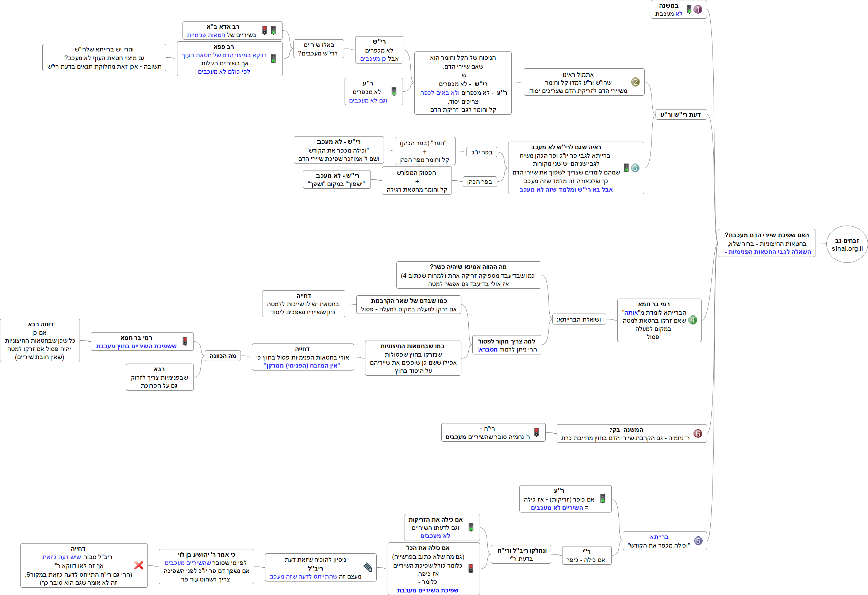The width and height of the screenshot is (868, 595).
Task: Select the בפר הכהן node
Action: (x=480, y=182)
